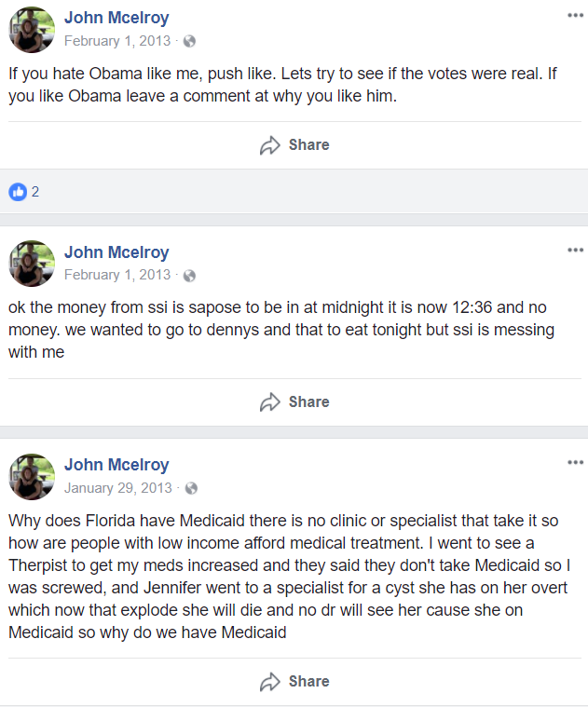The width and height of the screenshot is (588, 707).
Task: Open John Mcelroy name link on first post
Action: [x=116, y=18]
